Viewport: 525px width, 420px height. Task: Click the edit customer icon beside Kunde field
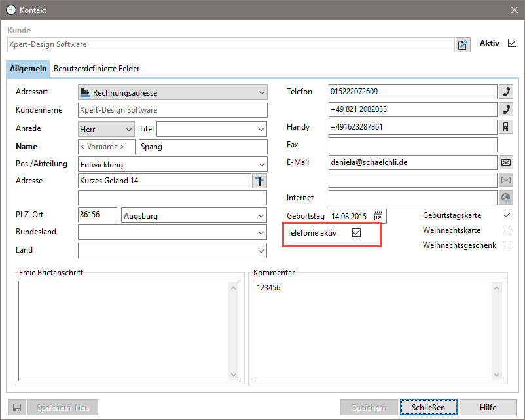point(463,44)
